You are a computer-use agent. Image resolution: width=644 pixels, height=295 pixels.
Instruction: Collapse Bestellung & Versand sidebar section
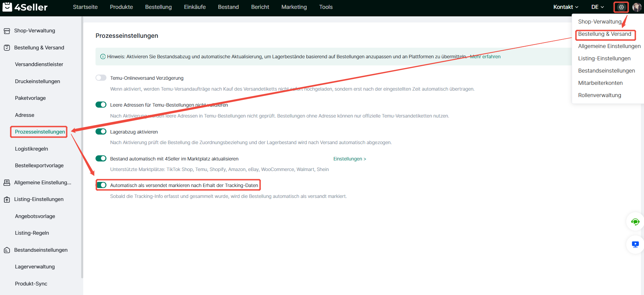point(39,48)
